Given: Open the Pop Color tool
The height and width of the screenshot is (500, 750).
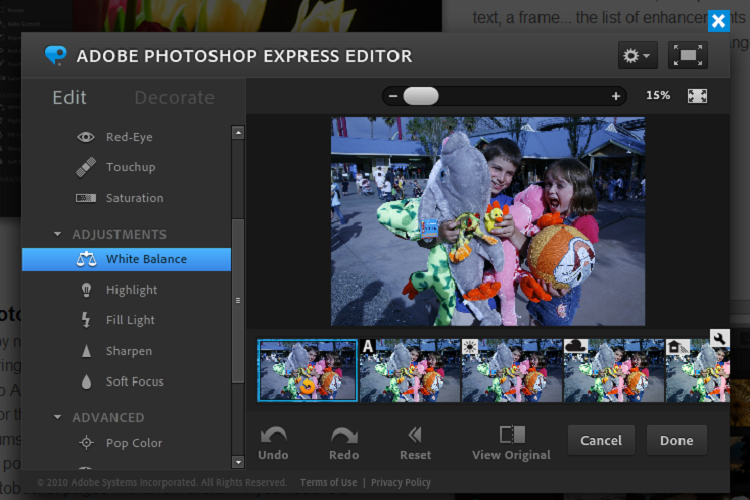Looking at the screenshot, I should [x=121, y=443].
